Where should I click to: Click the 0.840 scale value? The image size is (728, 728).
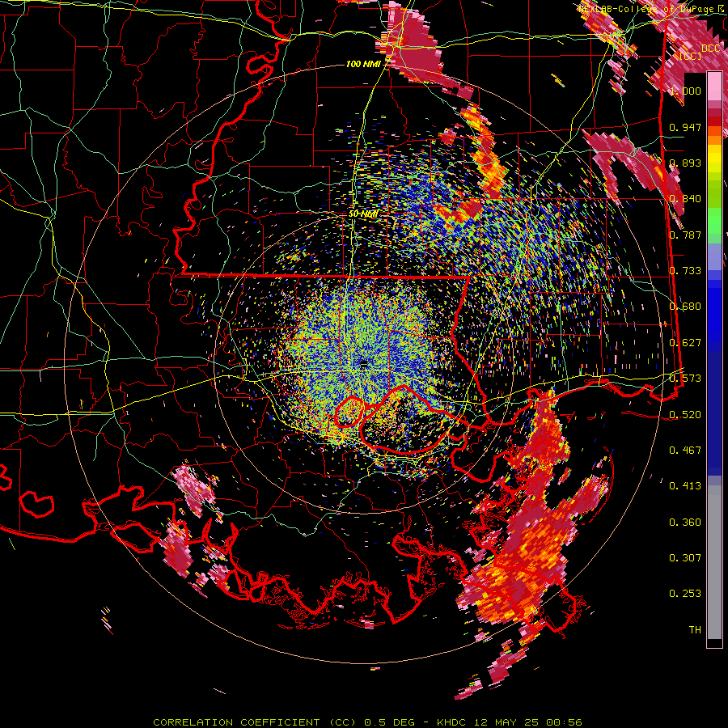point(685,199)
